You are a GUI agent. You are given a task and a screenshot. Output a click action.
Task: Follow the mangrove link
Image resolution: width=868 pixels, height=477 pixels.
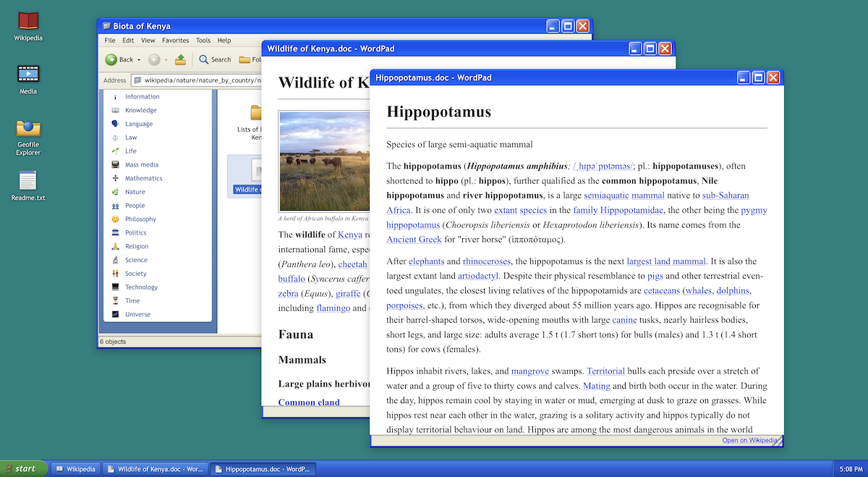coord(529,371)
